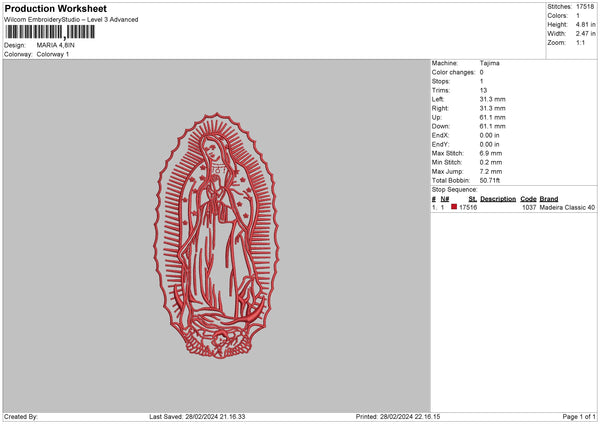Click the barcode image in the header
The image size is (600, 424).
coord(50,32)
